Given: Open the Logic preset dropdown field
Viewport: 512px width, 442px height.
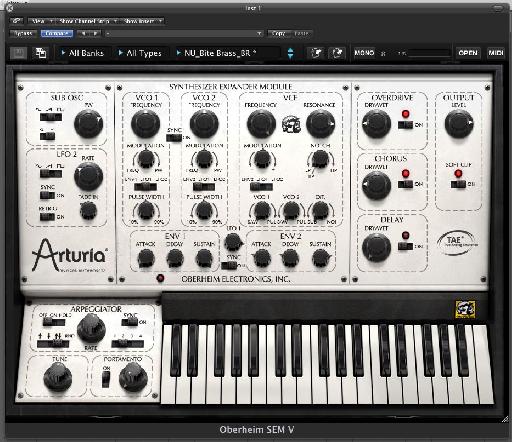Looking at the screenshot, I should (184, 33).
